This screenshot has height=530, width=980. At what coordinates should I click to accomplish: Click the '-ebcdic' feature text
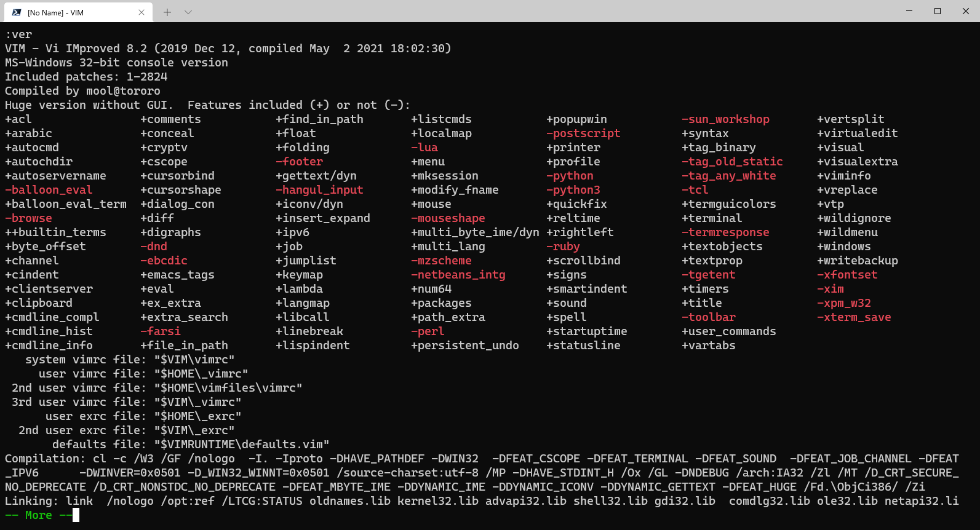[x=164, y=261]
